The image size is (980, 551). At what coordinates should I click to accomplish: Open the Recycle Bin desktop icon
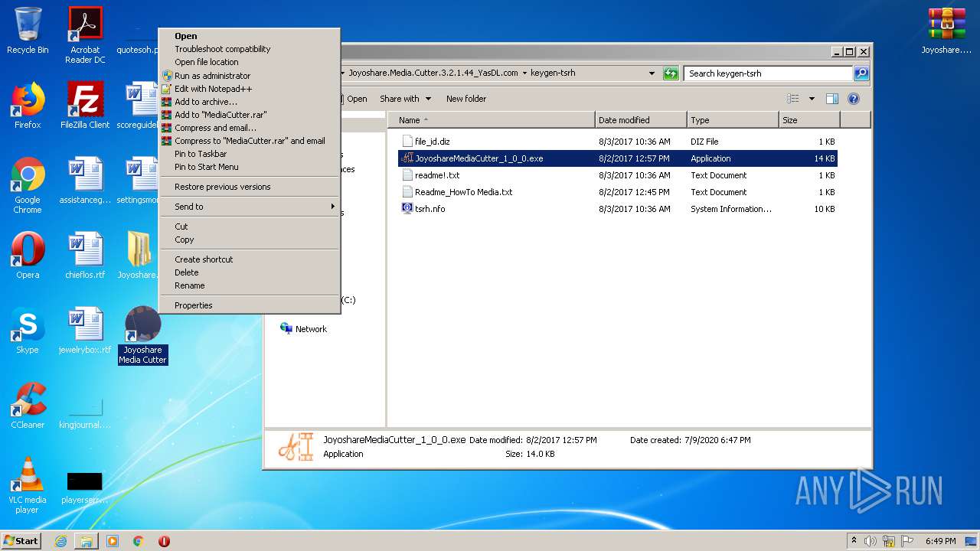tap(28, 31)
